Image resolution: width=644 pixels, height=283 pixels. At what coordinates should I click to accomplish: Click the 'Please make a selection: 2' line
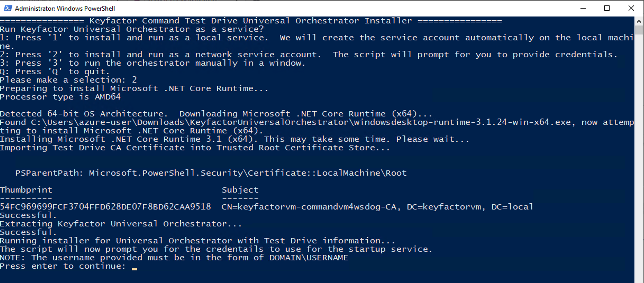[68, 80]
